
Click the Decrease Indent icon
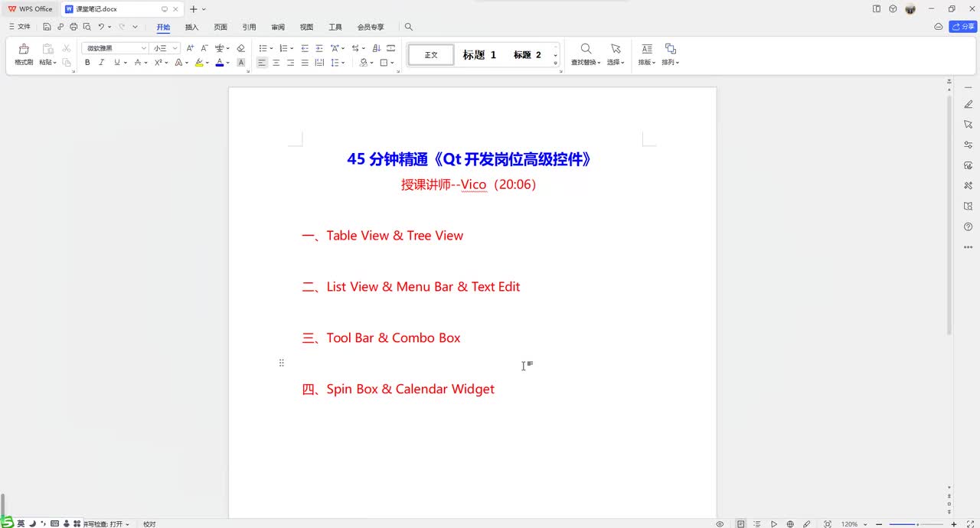point(305,48)
